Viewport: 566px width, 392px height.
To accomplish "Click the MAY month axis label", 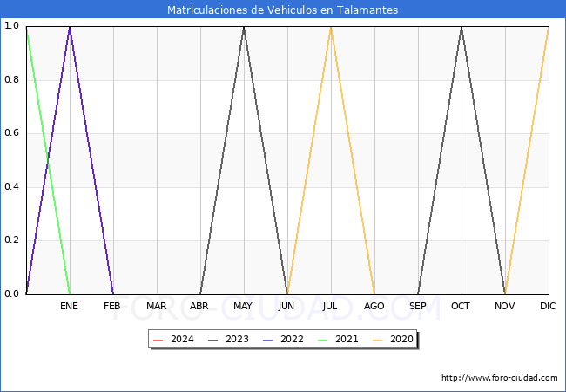I will click(x=243, y=306).
